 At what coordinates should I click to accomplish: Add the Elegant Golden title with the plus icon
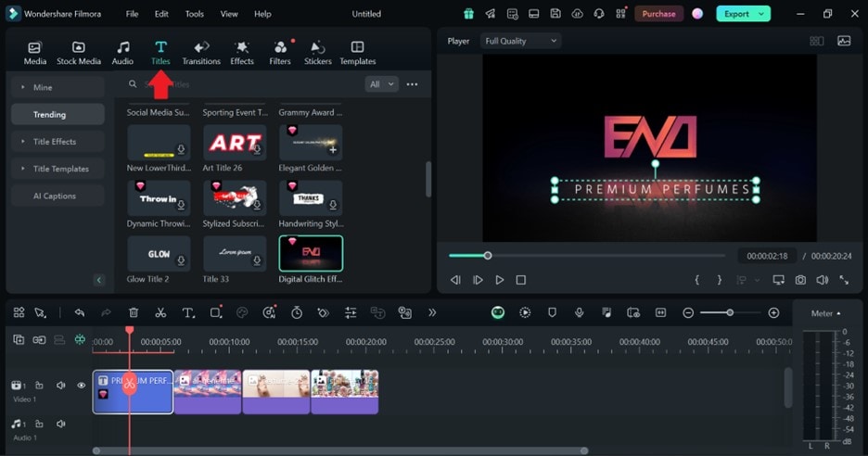(333, 150)
